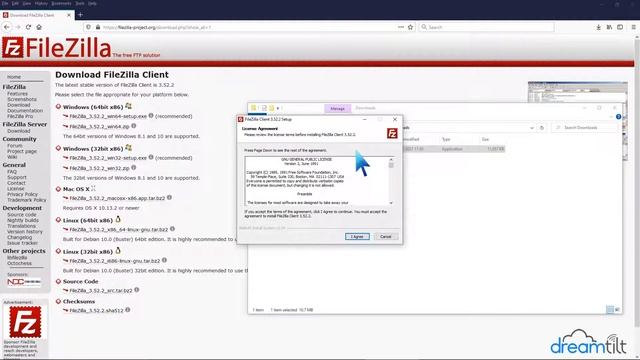The width and height of the screenshot is (640, 360).
Task: Click info icon beside win32.zip
Action: coord(133,168)
